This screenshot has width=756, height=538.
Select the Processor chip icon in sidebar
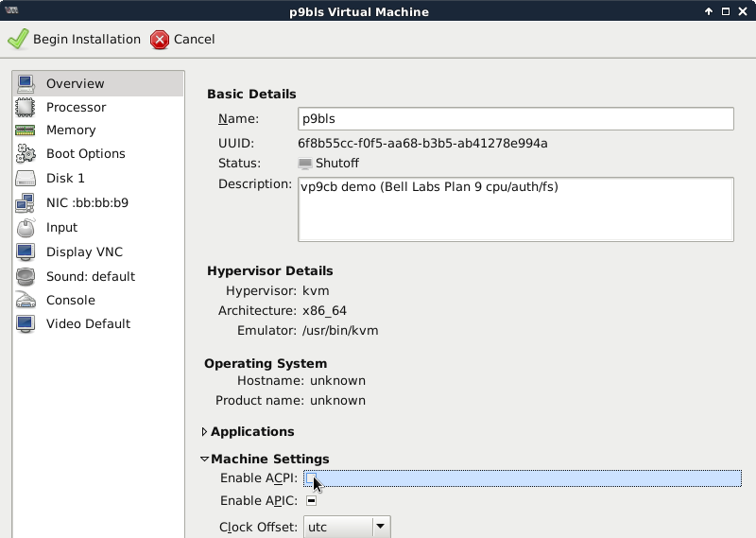[x=26, y=107]
